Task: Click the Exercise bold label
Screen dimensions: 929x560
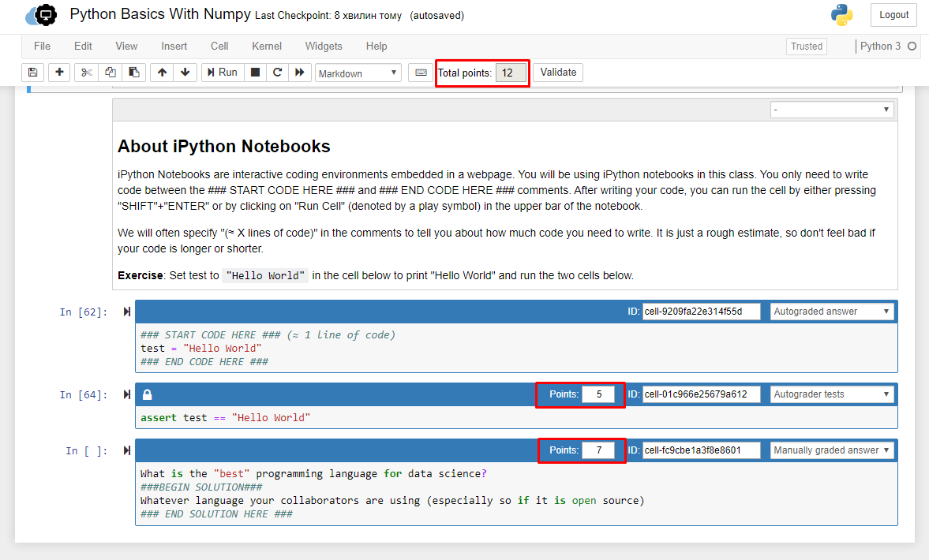Action: tap(140, 275)
